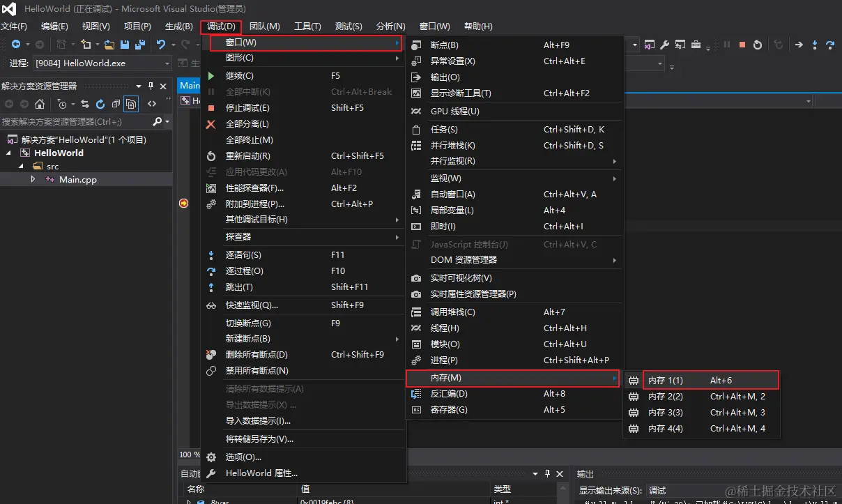This screenshot has height=504, width=842.
Task: Close the Solution Explorer panel
Action: pos(164,86)
